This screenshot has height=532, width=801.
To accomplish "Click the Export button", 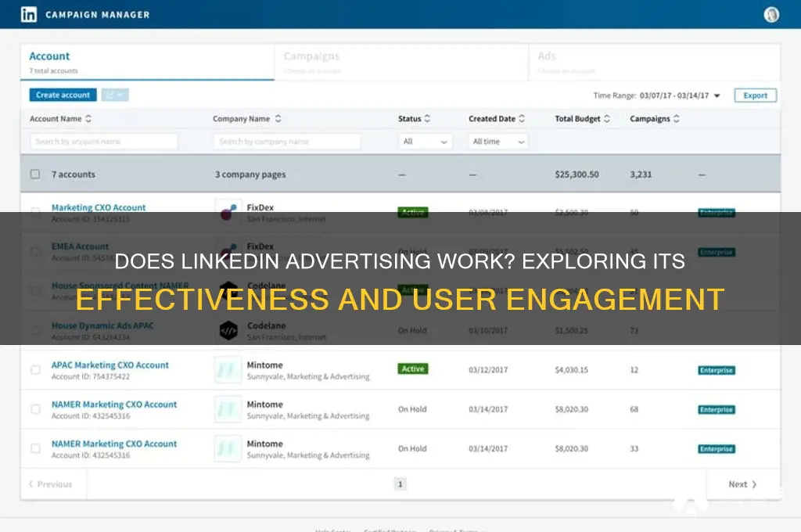I will pyautogui.click(x=756, y=95).
